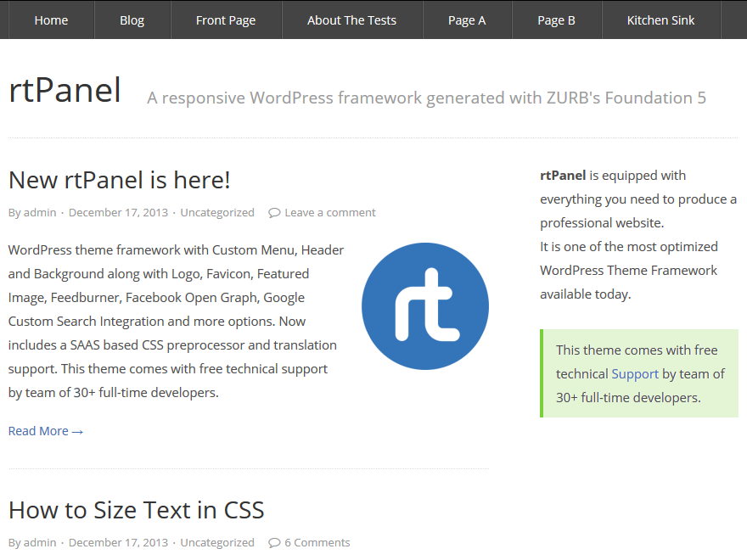Navigate to the Blog page

tap(132, 20)
